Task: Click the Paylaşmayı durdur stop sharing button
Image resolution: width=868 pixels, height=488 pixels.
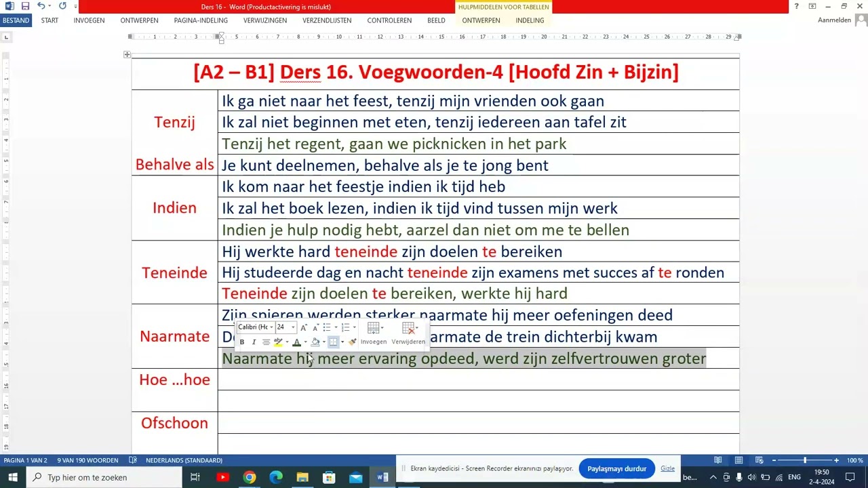Action: pos(616,468)
